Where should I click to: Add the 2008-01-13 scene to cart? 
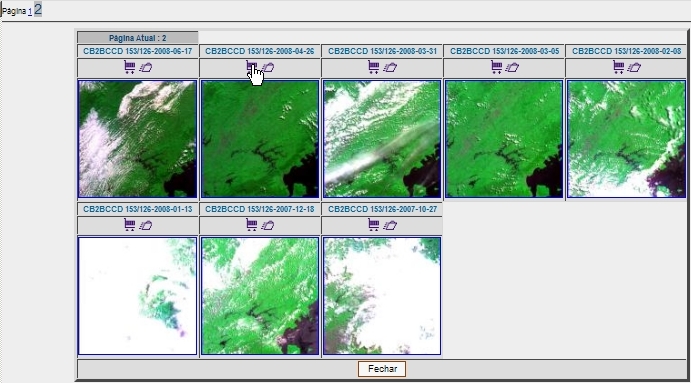click(130, 225)
